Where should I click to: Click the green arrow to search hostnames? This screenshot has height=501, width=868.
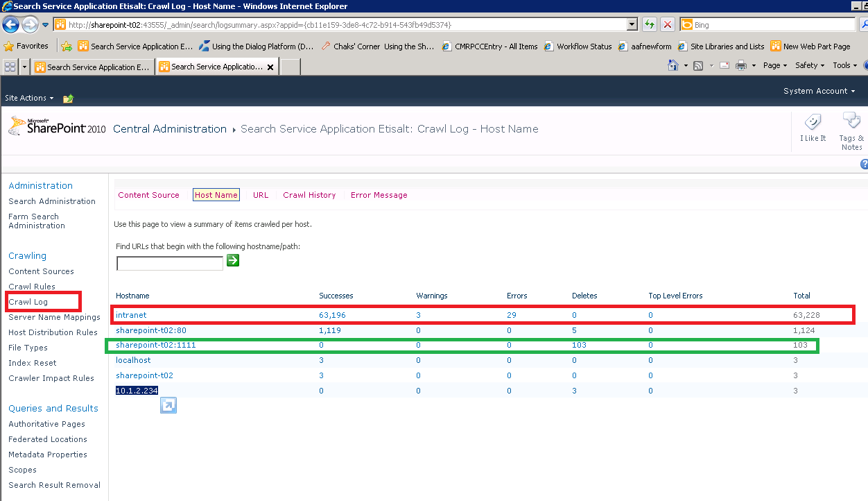coord(232,260)
